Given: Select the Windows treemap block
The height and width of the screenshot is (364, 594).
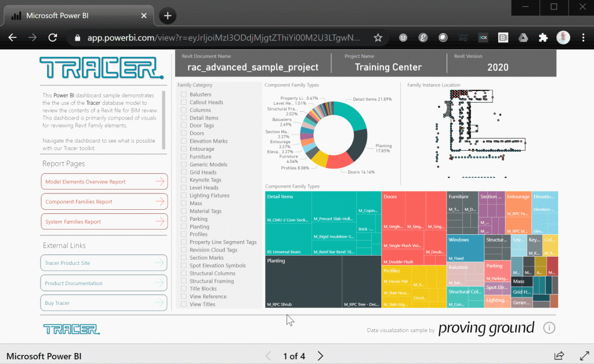Looking at the screenshot, I should point(465,248).
